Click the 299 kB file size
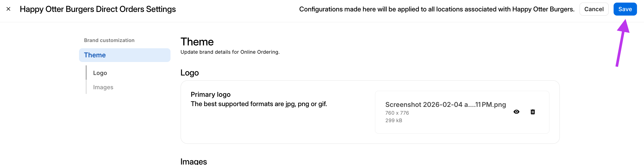Viewport: 644px width, 165px height. click(393, 120)
